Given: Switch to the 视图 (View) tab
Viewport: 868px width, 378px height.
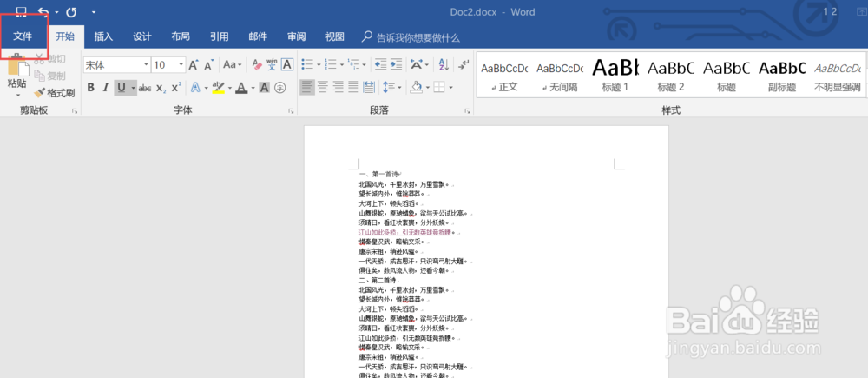Looking at the screenshot, I should pos(335,36).
